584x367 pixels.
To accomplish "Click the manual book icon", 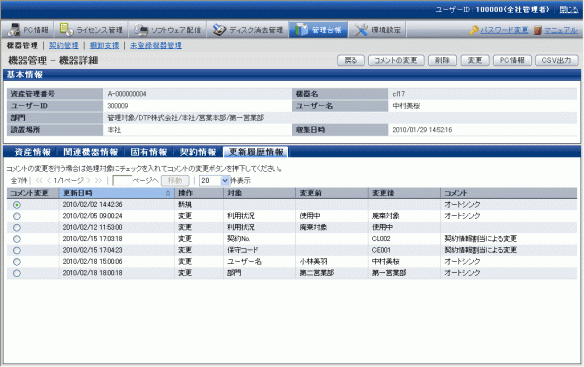I will point(537,30).
